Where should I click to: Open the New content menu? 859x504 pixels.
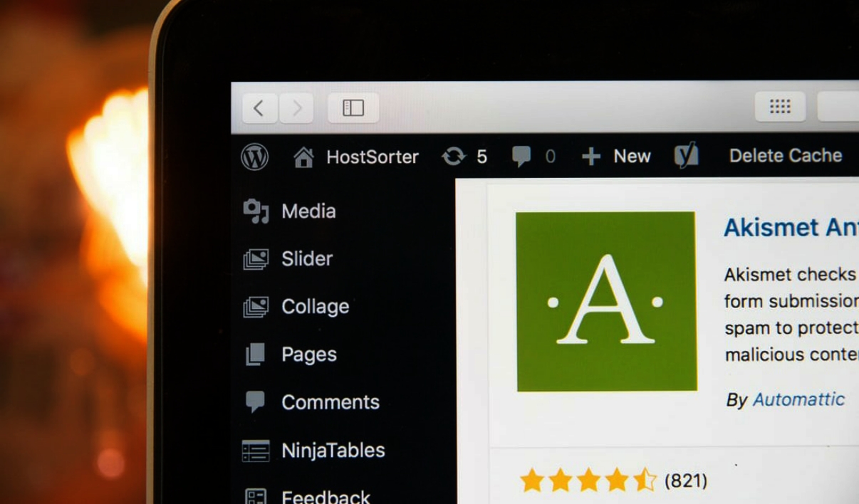click(632, 157)
